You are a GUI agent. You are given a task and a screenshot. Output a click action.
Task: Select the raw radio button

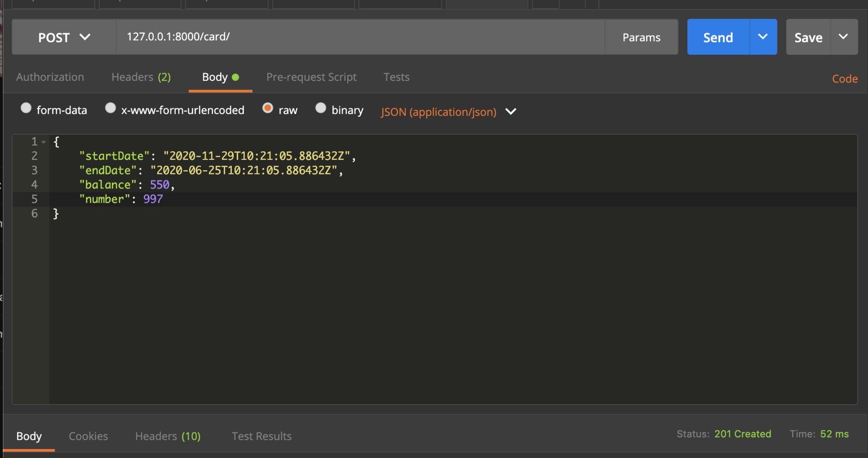pos(268,108)
